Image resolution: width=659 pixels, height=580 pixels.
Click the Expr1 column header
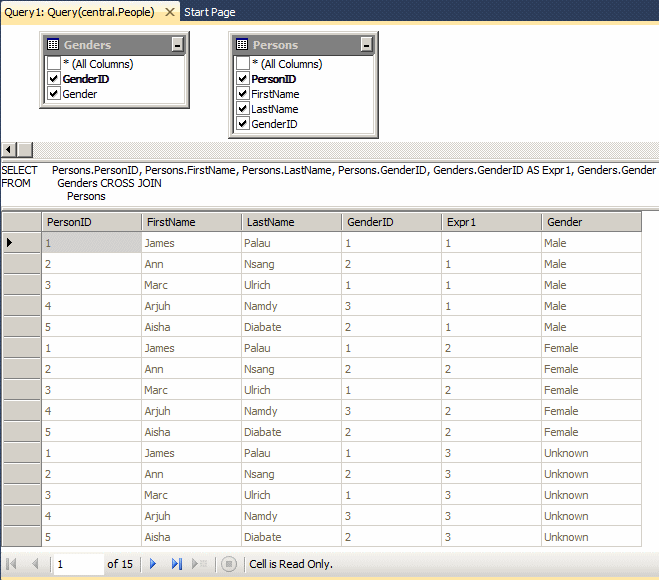pyautogui.click(x=492, y=222)
